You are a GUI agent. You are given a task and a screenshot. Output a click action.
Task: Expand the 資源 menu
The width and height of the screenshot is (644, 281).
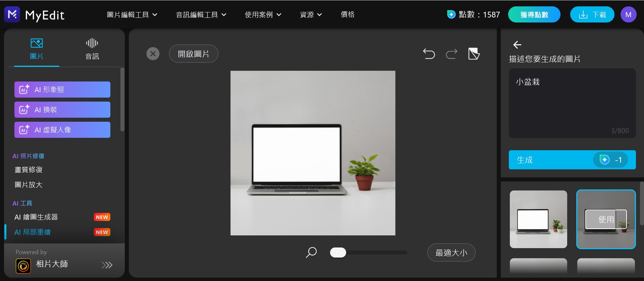click(311, 15)
